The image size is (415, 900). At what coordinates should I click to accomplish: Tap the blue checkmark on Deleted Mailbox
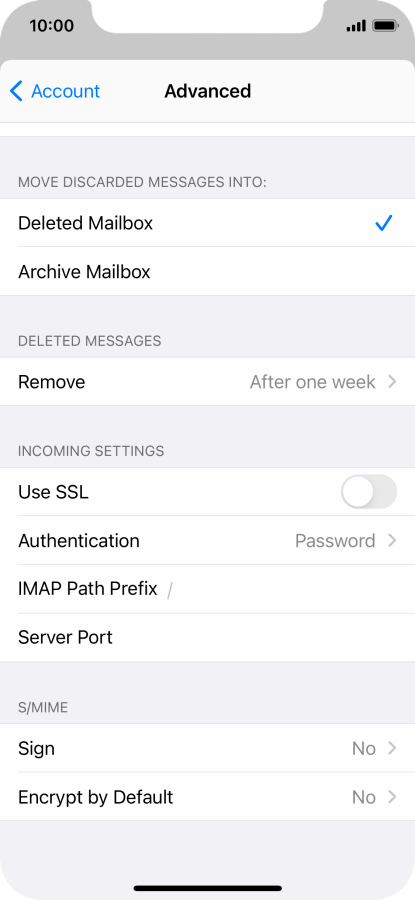tap(383, 223)
